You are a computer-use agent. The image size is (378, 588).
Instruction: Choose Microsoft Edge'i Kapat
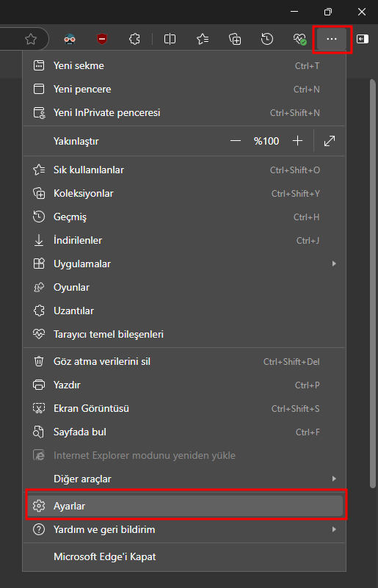tap(183, 556)
